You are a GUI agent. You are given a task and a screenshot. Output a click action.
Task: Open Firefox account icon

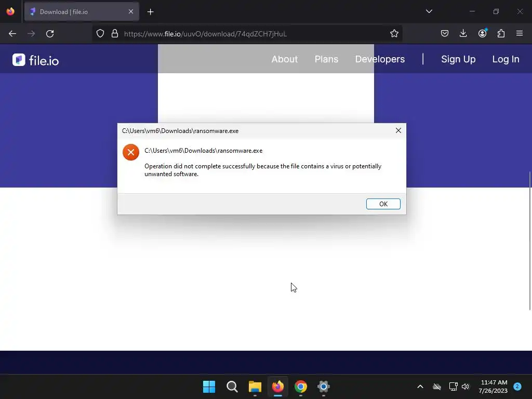482,34
